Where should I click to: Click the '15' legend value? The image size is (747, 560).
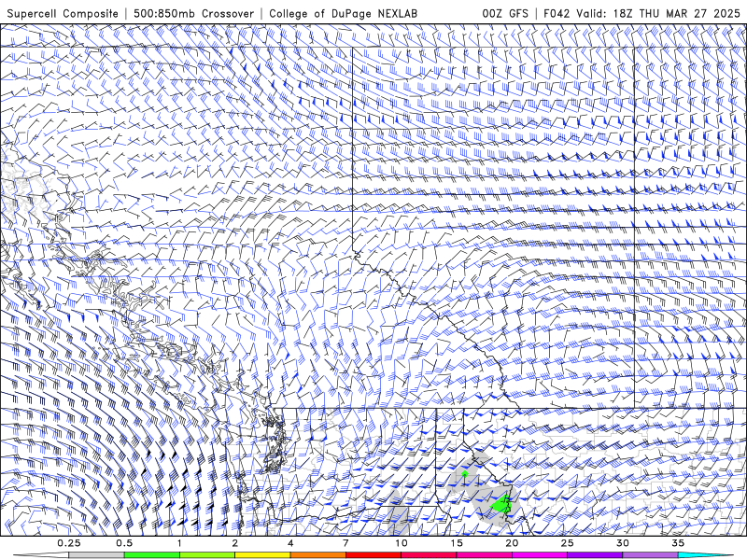pos(457,543)
